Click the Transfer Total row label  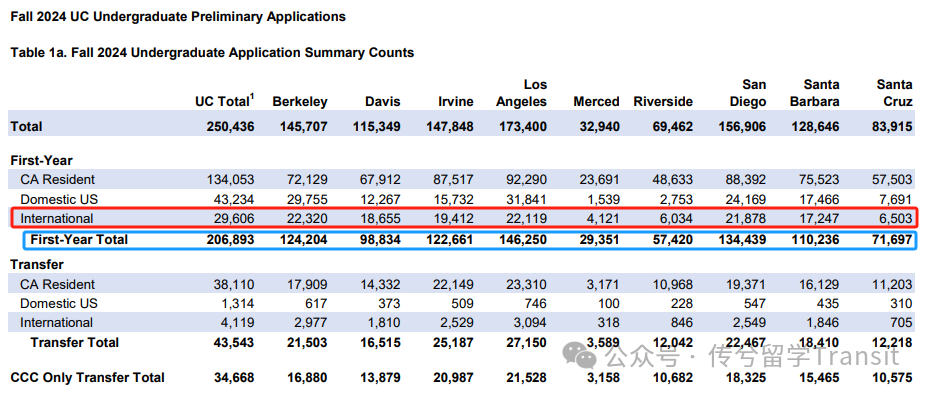click(74, 342)
